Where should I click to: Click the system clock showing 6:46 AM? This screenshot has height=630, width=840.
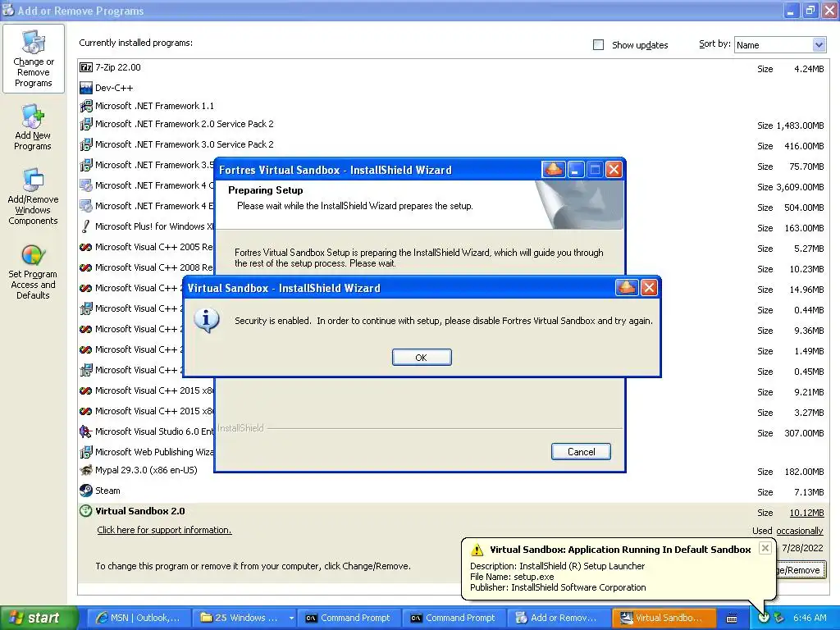pyautogui.click(x=810, y=618)
